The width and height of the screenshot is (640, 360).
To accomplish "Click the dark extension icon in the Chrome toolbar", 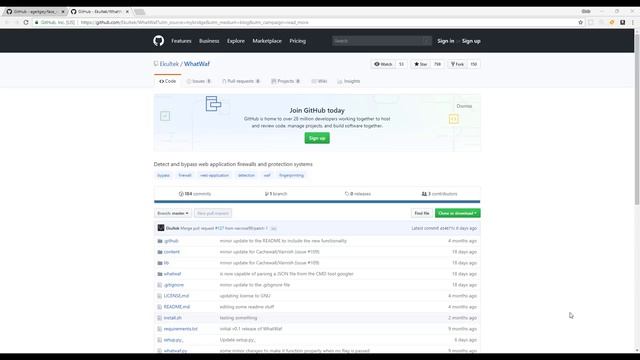I will [x=622, y=22].
